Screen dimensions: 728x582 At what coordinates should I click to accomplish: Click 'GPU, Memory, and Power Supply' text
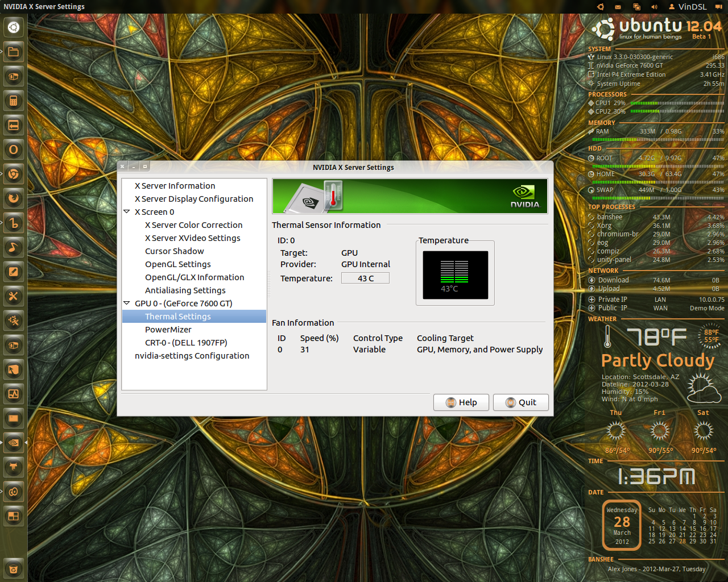[479, 350]
